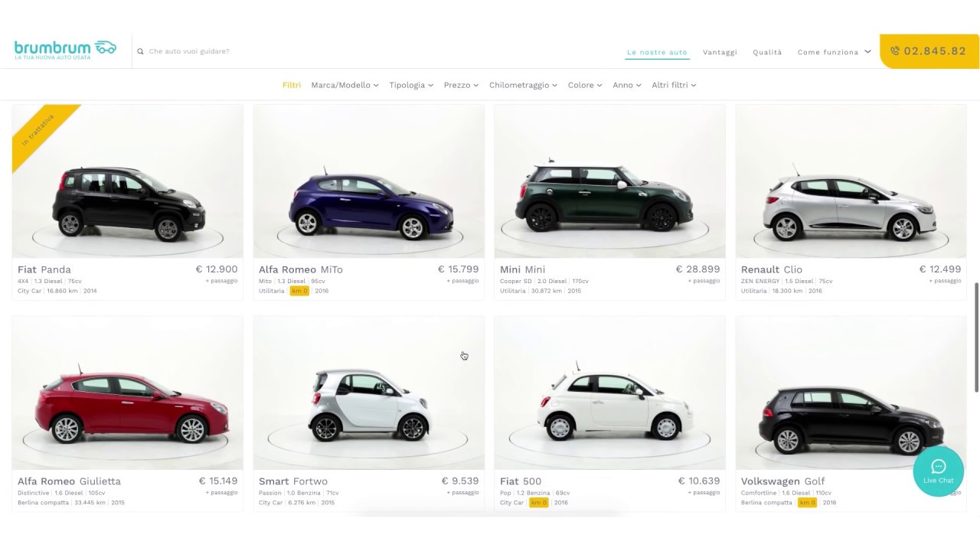Select the Le nostre auto tab
The height and width of the screenshot is (551, 980).
click(x=657, y=52)
